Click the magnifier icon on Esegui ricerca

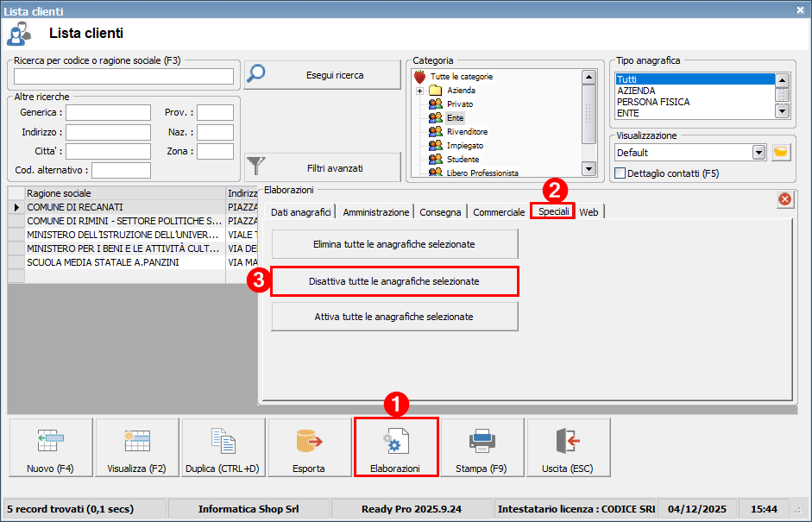(x=255, y=74)
